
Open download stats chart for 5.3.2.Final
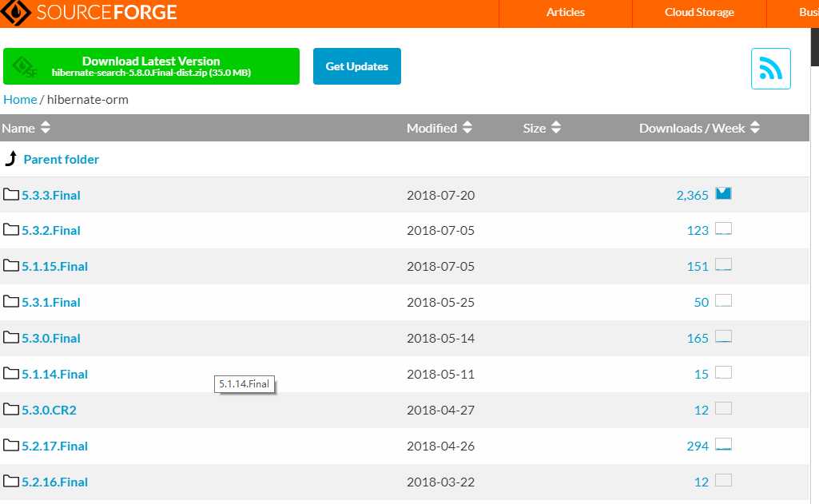[723, 228]
